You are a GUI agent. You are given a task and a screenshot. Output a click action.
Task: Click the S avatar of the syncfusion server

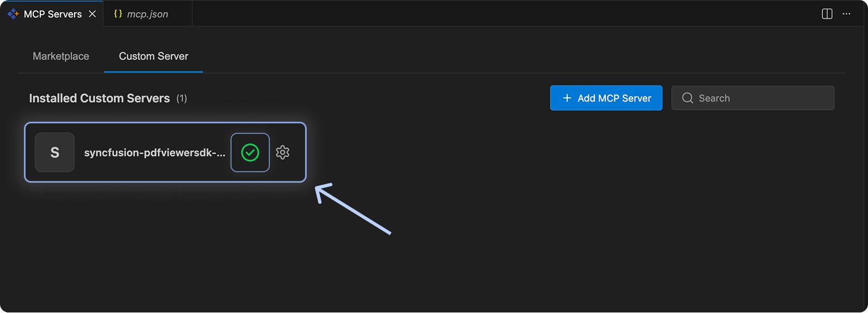coord(55,153)
